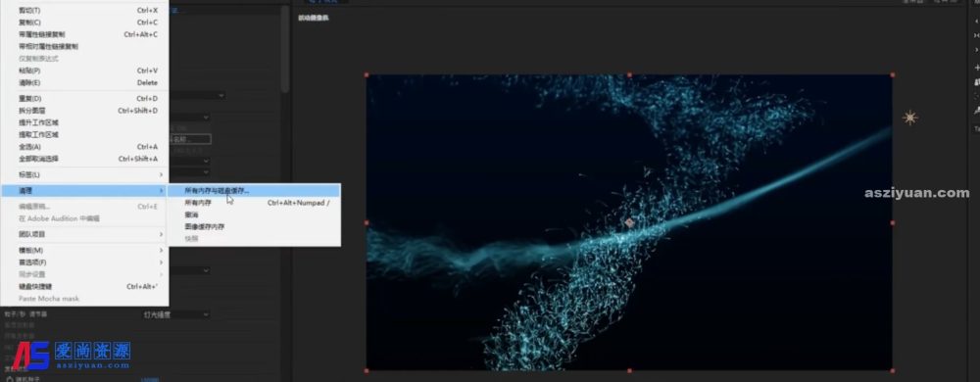
Task: Choose 全部取消选择 from the menu
Action: point(84,159)
